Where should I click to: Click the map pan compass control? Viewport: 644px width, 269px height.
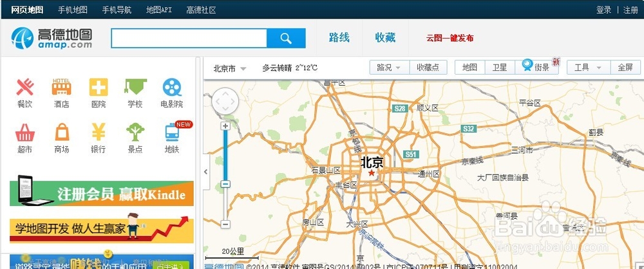coord(225,101)
